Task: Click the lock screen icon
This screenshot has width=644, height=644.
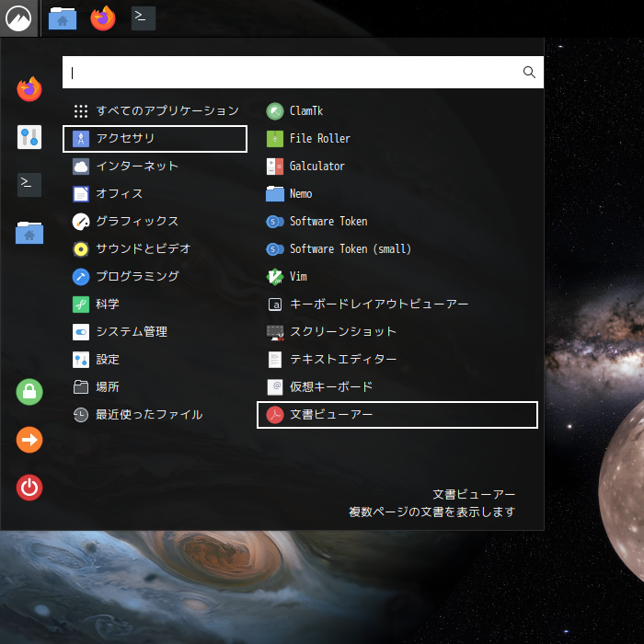Action: (x=29, y=391)
